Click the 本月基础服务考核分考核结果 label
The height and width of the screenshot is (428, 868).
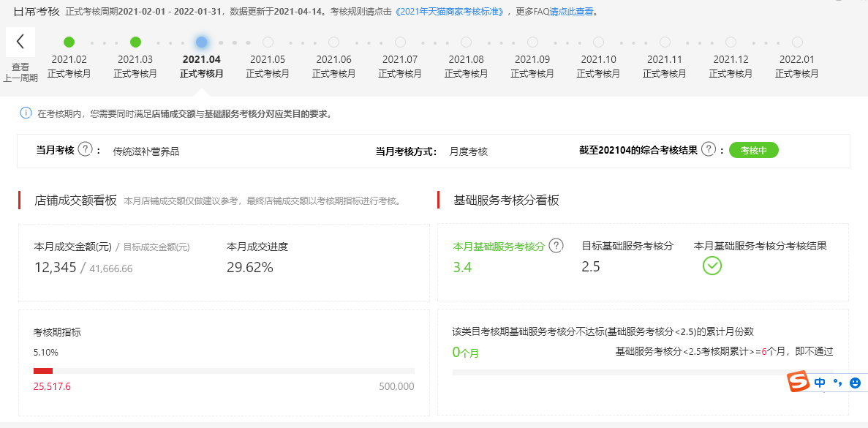[760, 246]
